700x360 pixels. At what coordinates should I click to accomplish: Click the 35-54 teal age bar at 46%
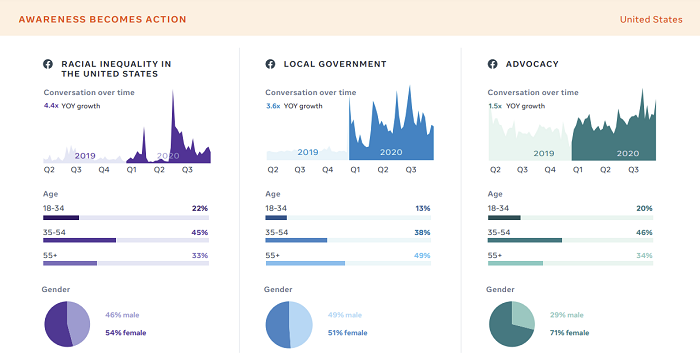[x=571, y=240]
